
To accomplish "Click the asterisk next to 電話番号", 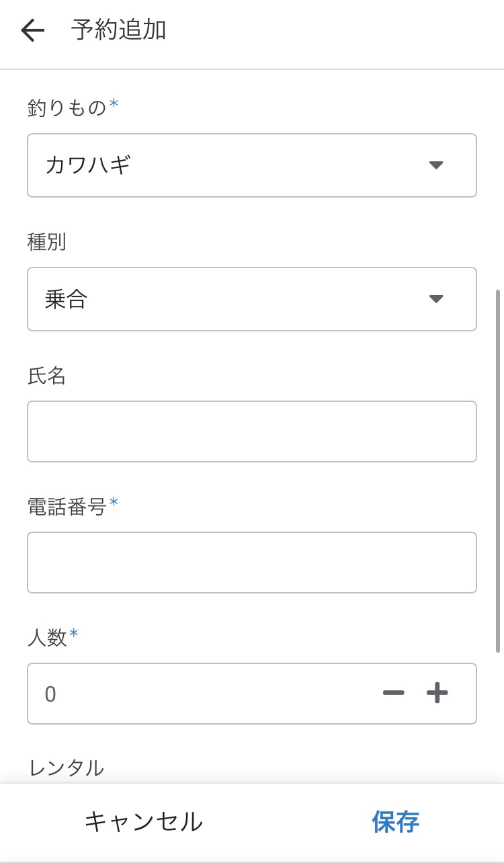I will pyautogui.click(x=116, y=502).
